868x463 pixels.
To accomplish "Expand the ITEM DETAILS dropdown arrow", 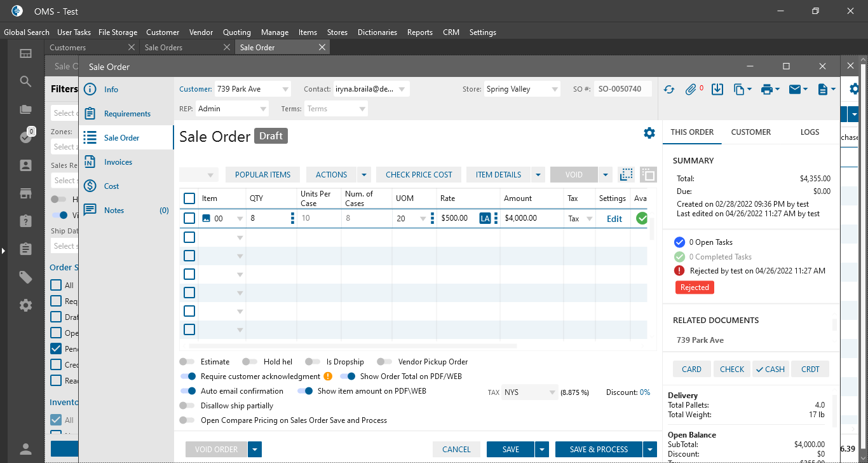I will point(538,175).
